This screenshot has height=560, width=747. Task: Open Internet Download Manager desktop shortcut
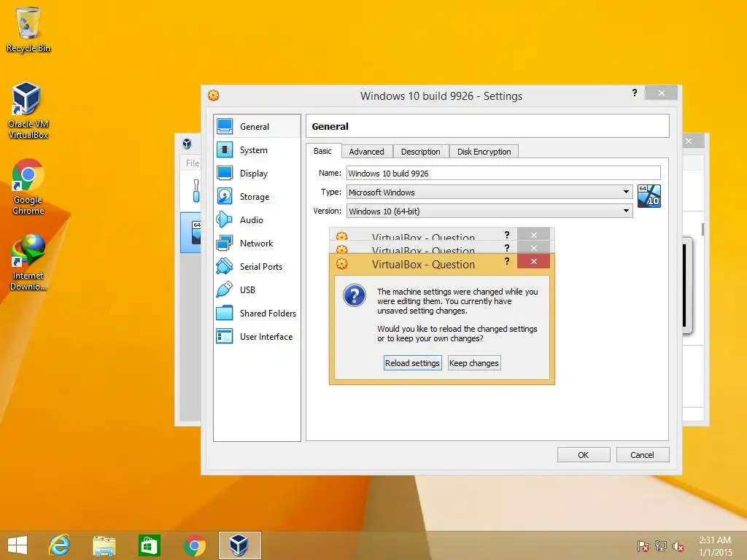click(x=28, y=262)
